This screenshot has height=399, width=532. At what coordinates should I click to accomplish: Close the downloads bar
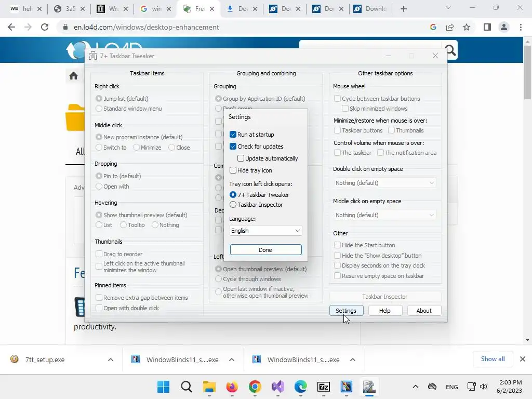coord(523,359)
